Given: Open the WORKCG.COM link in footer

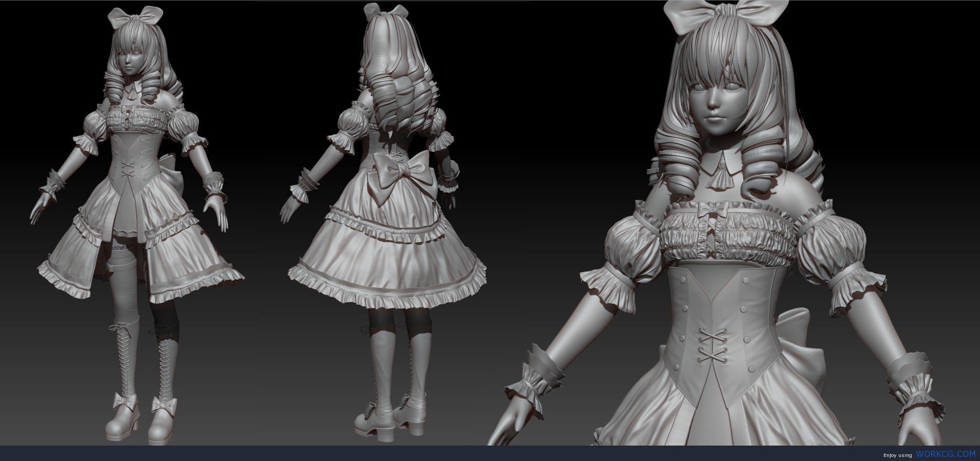Looking at the screenshot, I should [945, 454].
